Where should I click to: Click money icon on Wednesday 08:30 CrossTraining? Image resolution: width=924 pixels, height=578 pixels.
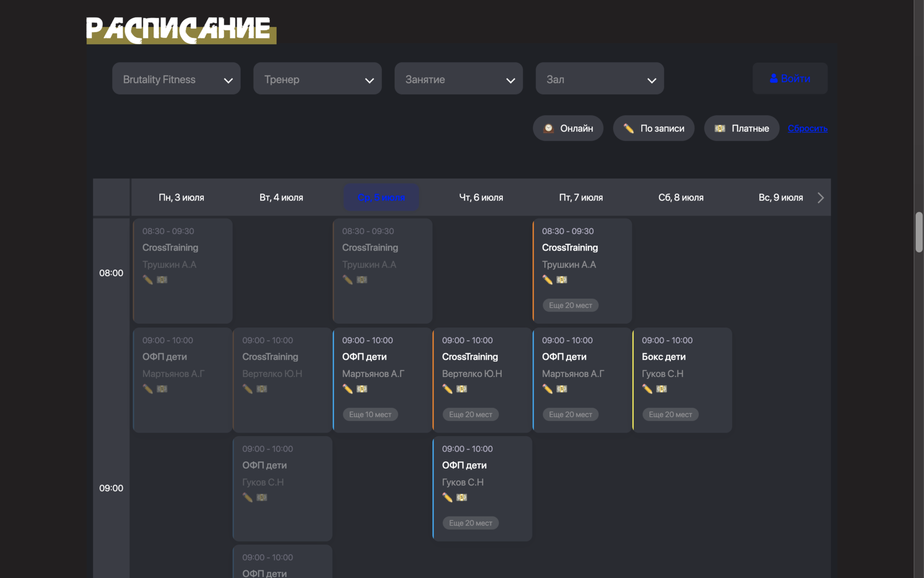point(362,280)
